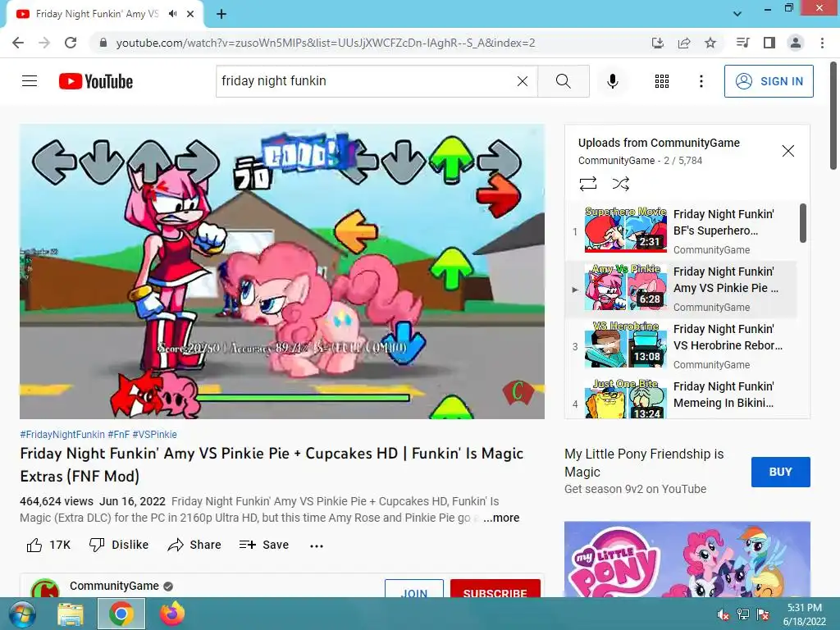840x630 pixels.
Task: Open Uploads from CommunityGame playlist title
Action: (659, 143)
